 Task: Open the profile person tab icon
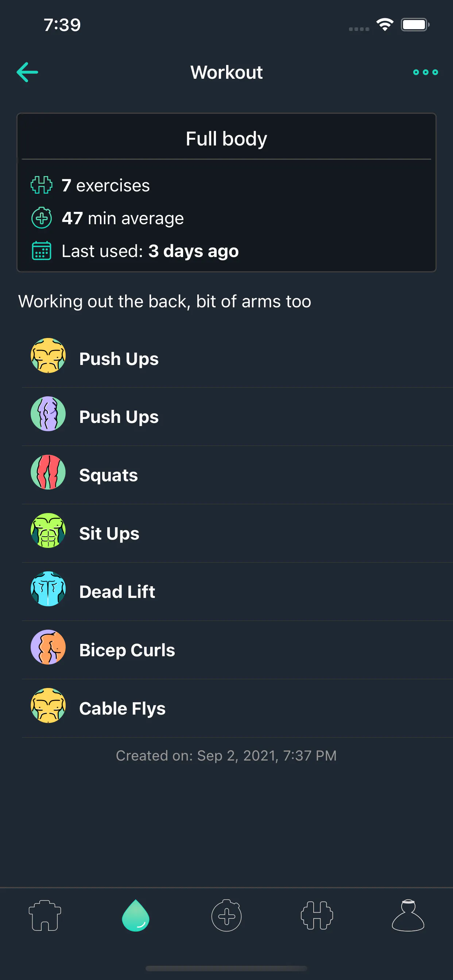408,915
